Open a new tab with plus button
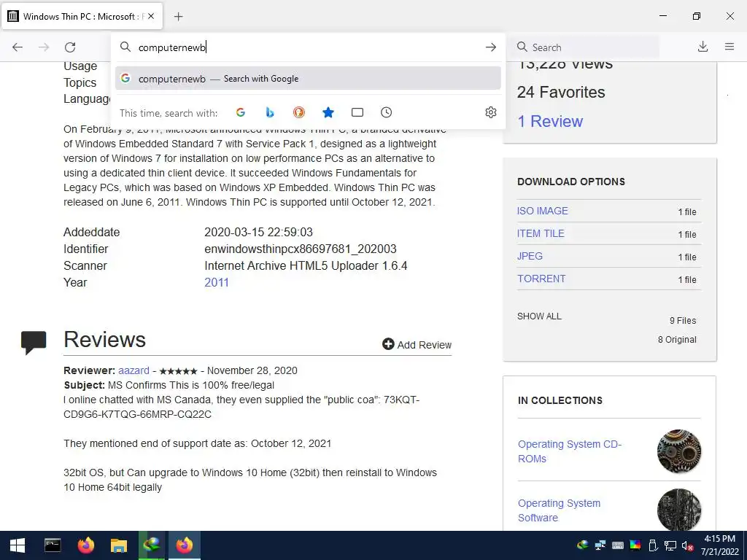 pos(178,17)
